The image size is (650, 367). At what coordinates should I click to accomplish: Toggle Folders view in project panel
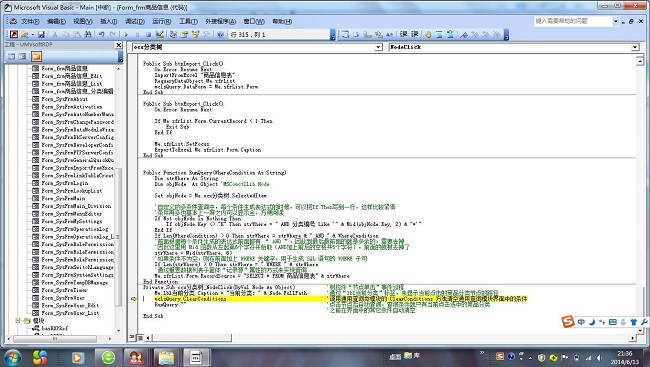pyautogui.click(x=36, y=56)
